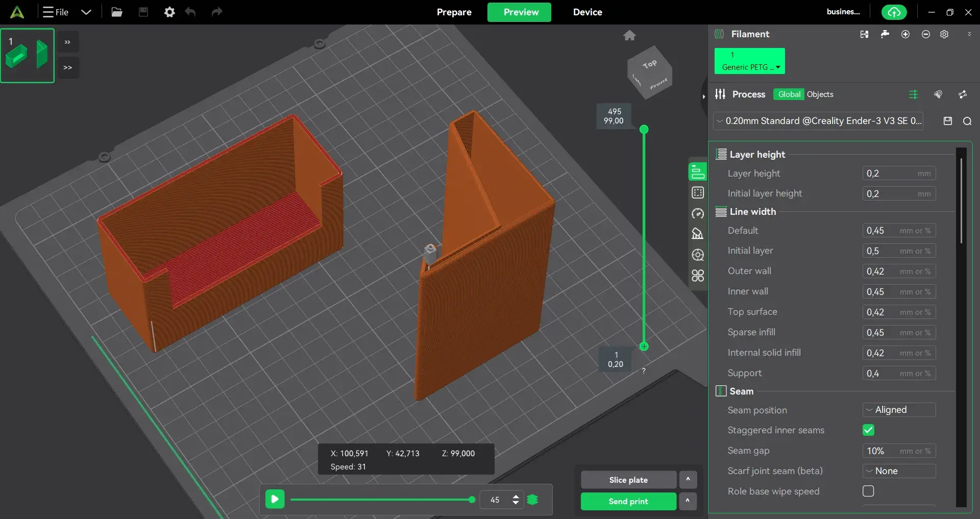This screenshot has width=980, height=519.
Task: Click the bottom handle of the vertical layer slider
Action: coord(644,347)
